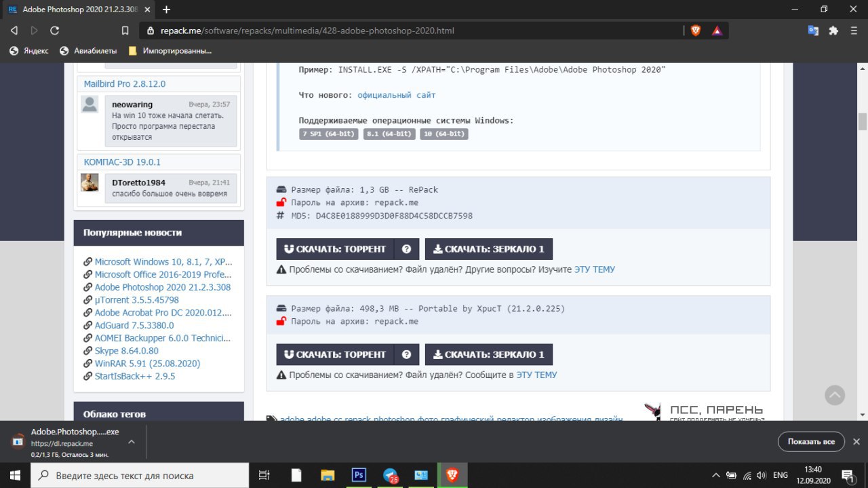Open the WinRAR 5.91 news link
868x488 pixels.
click(147, 363)
